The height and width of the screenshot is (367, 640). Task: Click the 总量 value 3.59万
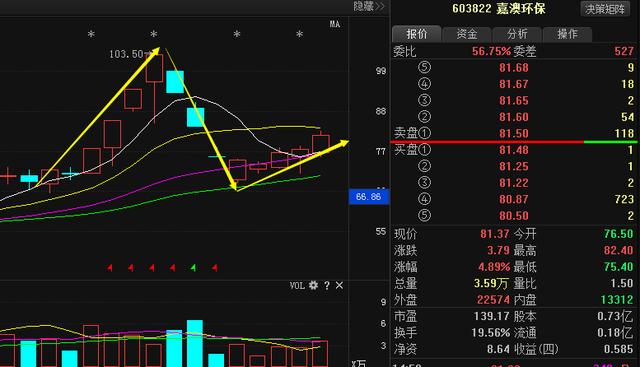coord(491,283)
